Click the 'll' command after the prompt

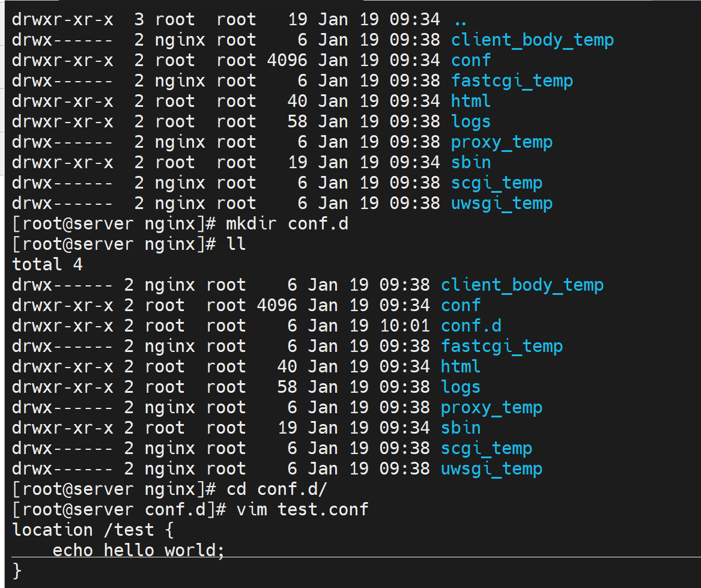235,244
